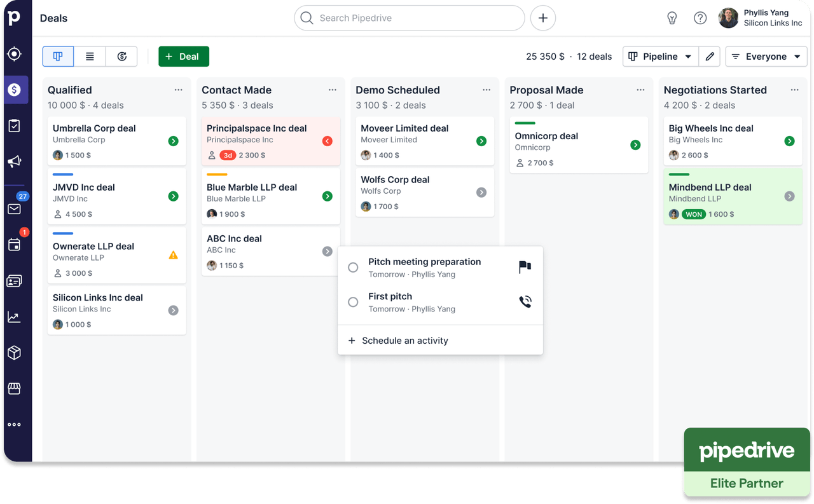The width and height of the screenshot is (814, 504).
Task: Mark First pitch activity as done
Action: point(353,302)
